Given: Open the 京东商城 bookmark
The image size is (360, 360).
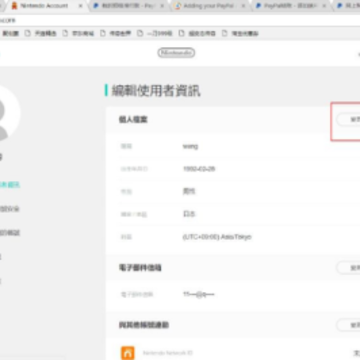Looking at the screenshot, I should pos(78,33).
